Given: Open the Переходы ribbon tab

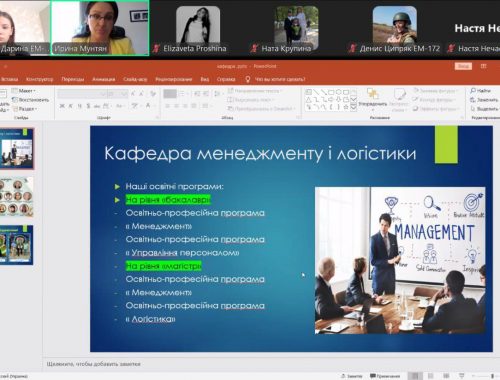Looking at the screenshot, I should 73,79.
